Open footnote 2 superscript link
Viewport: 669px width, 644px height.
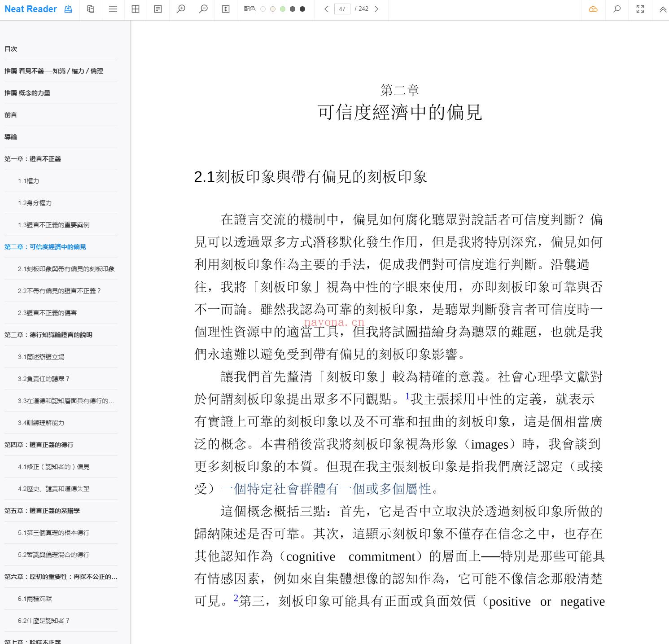[x=236, y=598]
